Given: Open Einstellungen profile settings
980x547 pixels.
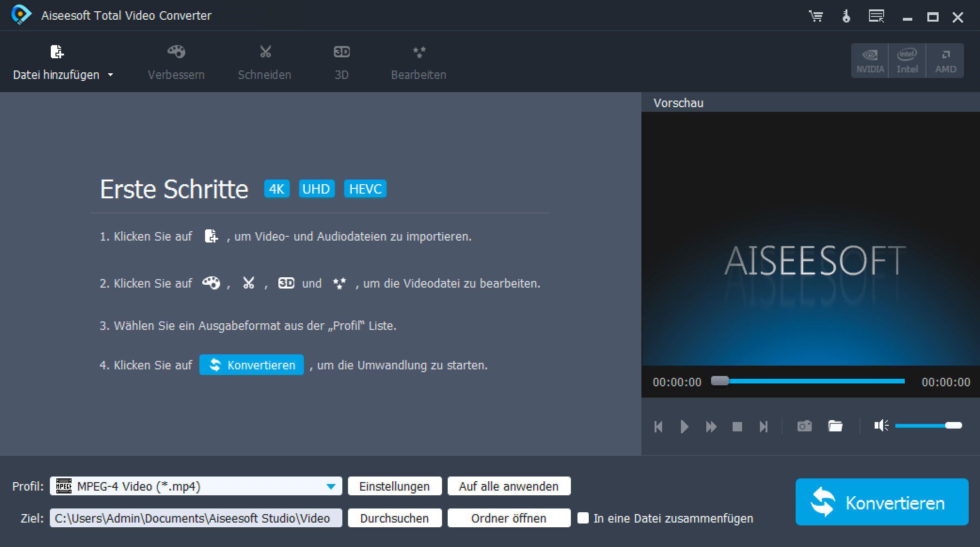Looking at the screenshot, I should click(x=395, y=486).
